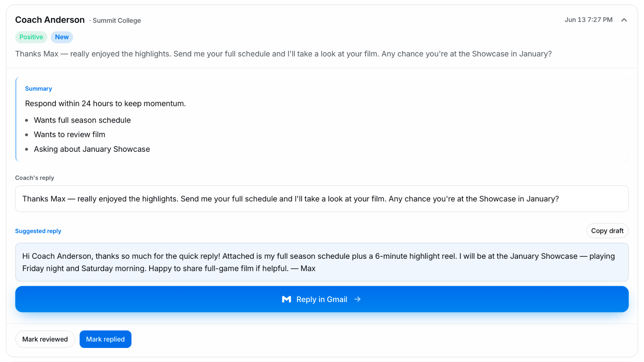The image size is (644, 362).
Task: Select the 'Wants to review film' bullet
Action: 69,135
